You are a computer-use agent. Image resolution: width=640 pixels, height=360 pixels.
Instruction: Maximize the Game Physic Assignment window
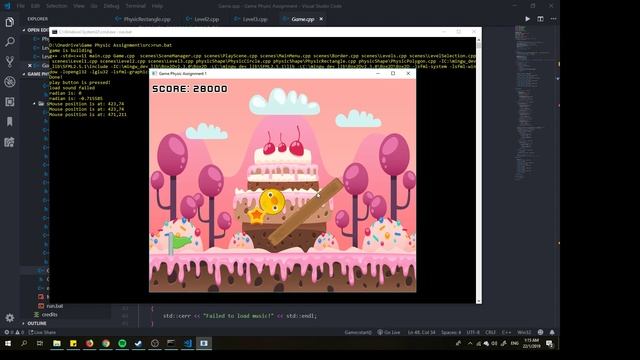[x=393, y=73]
